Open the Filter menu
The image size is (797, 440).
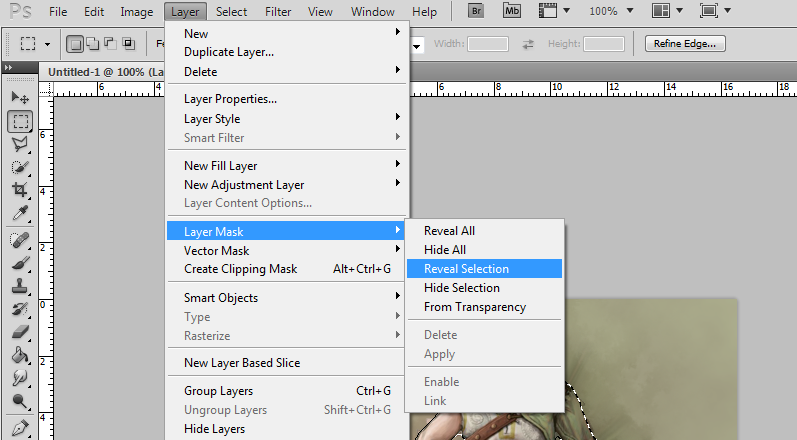click(x=278, y=12)
